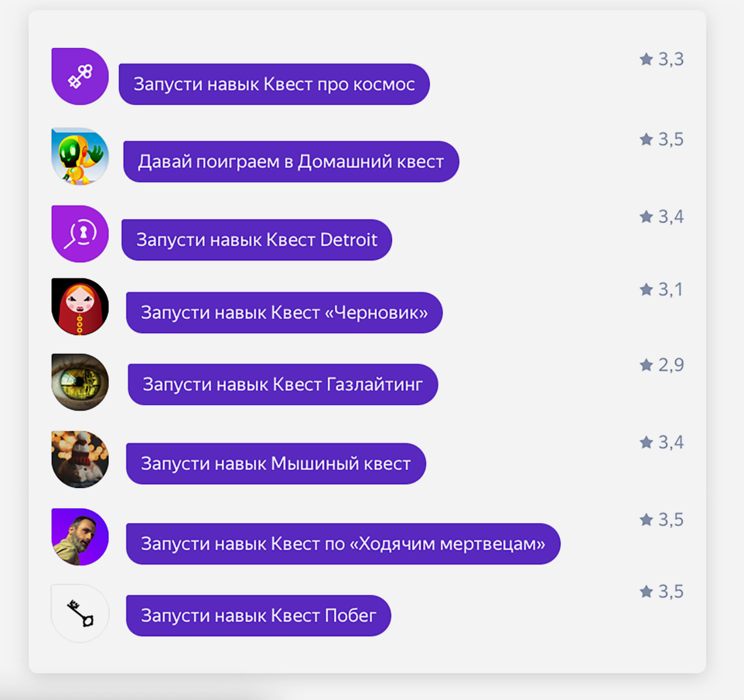Open the yellow eye Газлайтинг thumbnail
The height and width of the screenshot is (700, 744).
(80, 382)
